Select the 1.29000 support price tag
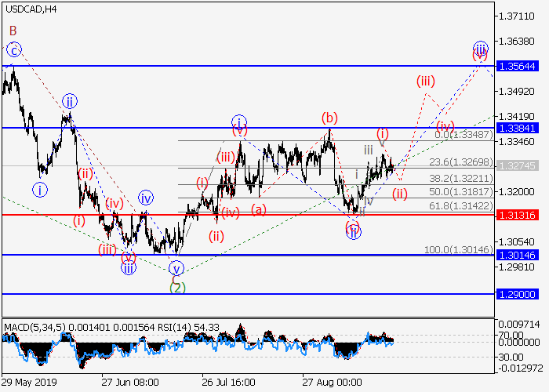This screenshot has width=549, height=392. 521,294
